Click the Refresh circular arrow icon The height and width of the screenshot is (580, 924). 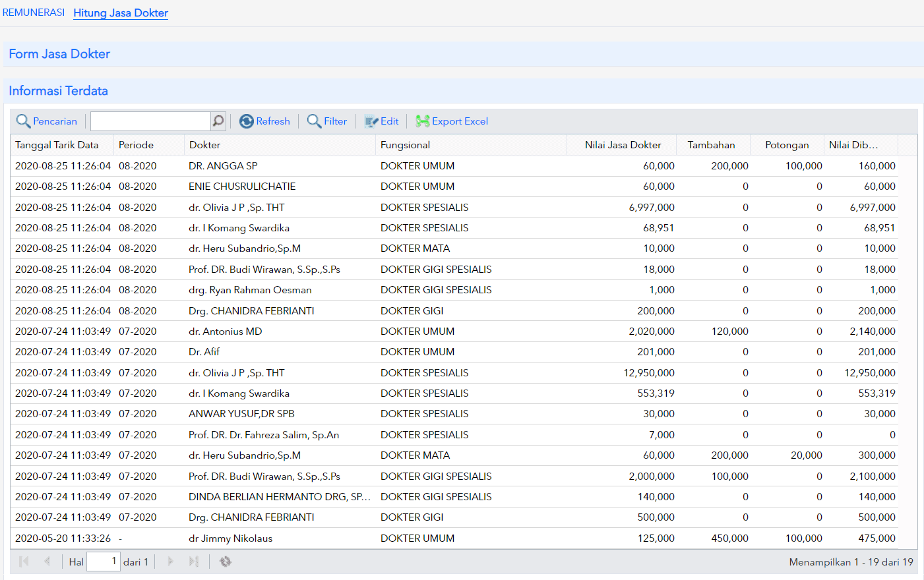coord(247,121)
